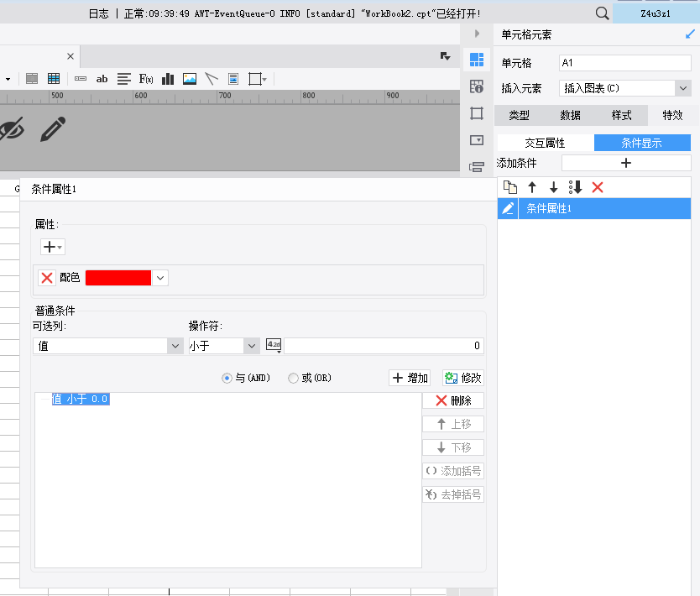
Task: Move condition down arrow icon
Action: tap(554, 187)
